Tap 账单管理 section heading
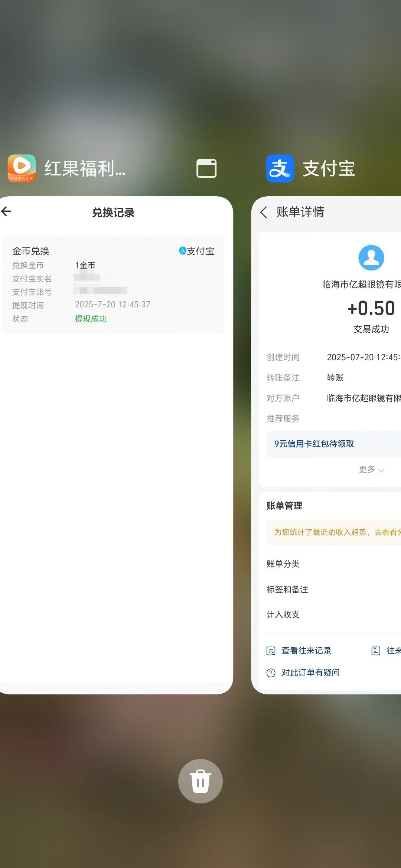Image resolution: width=401 pixels, height=868 pixels. 284,506
